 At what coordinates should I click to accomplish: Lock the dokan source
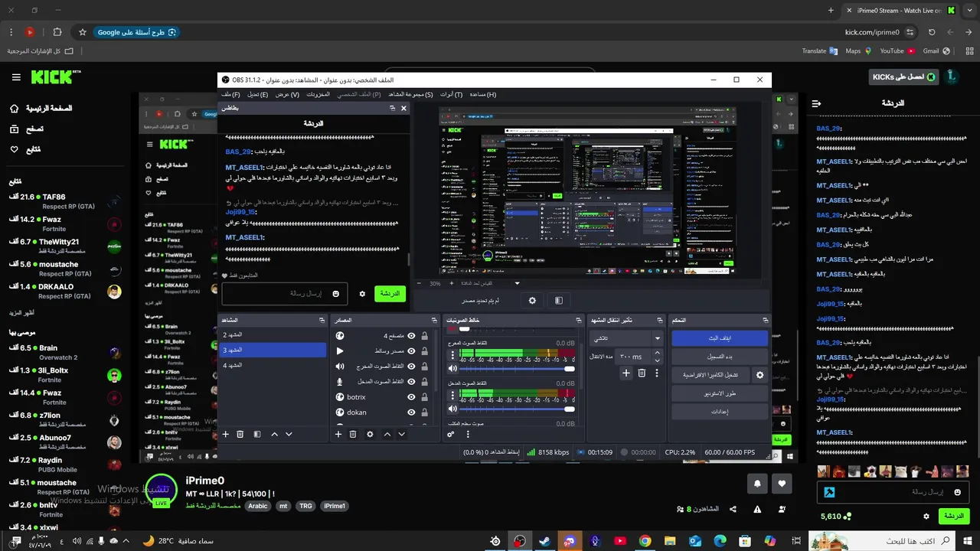click(424, 412)
